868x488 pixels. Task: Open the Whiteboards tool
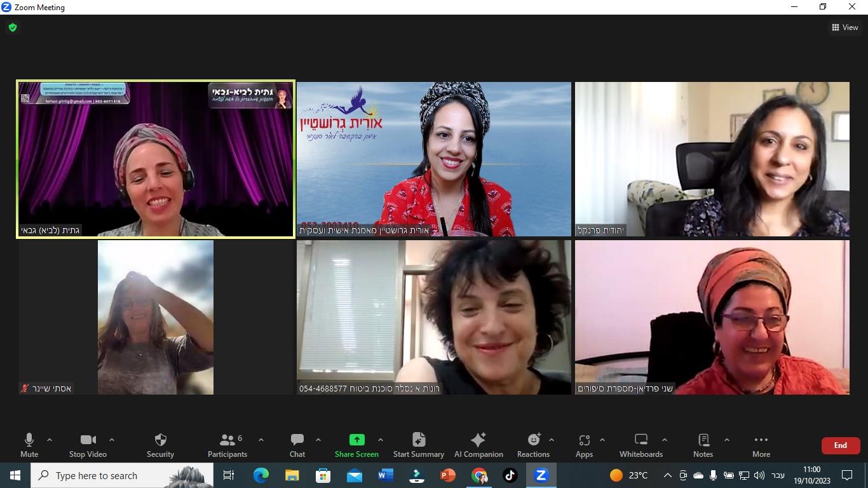(641, 445)
